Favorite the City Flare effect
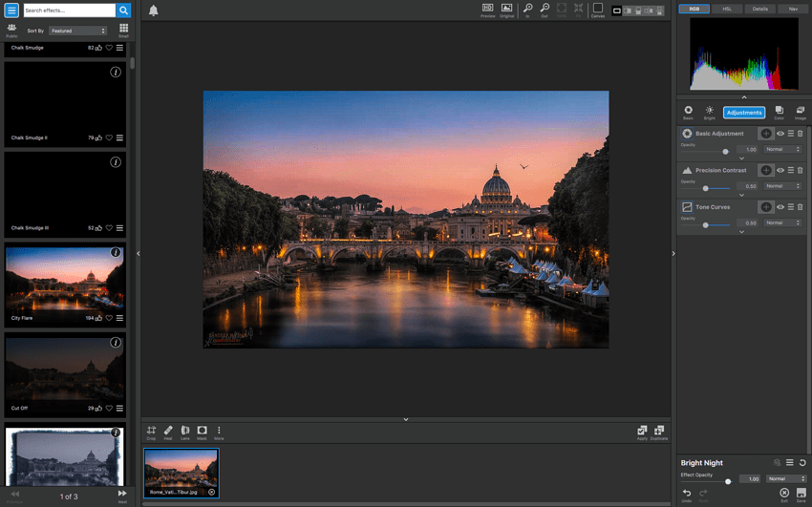 109,318
